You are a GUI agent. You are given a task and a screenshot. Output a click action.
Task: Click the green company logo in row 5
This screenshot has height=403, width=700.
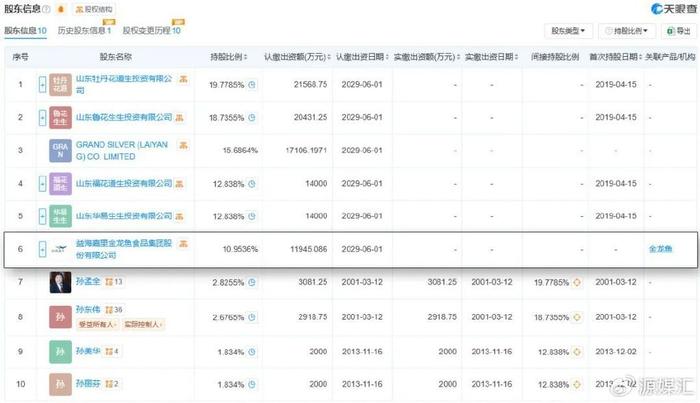coord(60,216)
